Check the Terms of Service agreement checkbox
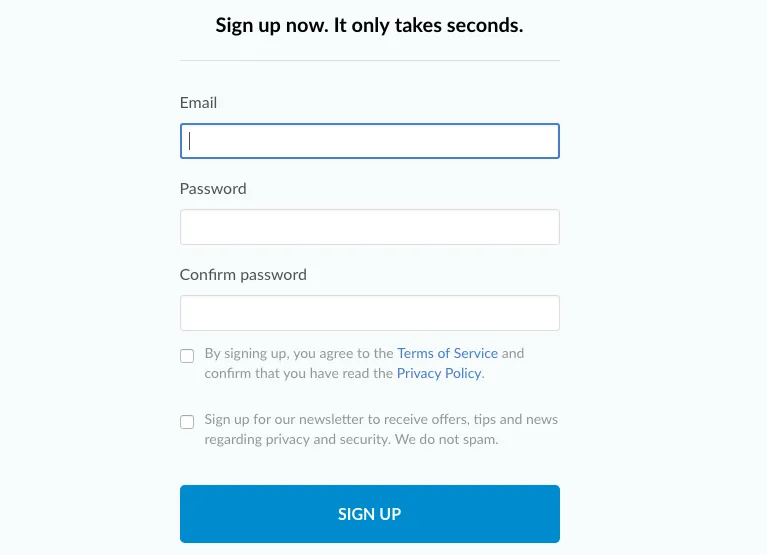 [187, 355]
